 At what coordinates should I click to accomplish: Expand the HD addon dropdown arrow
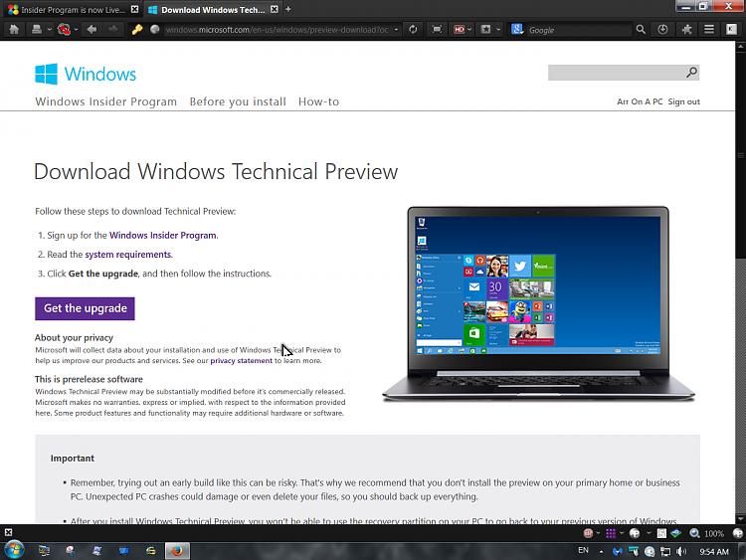click(469, 30)
